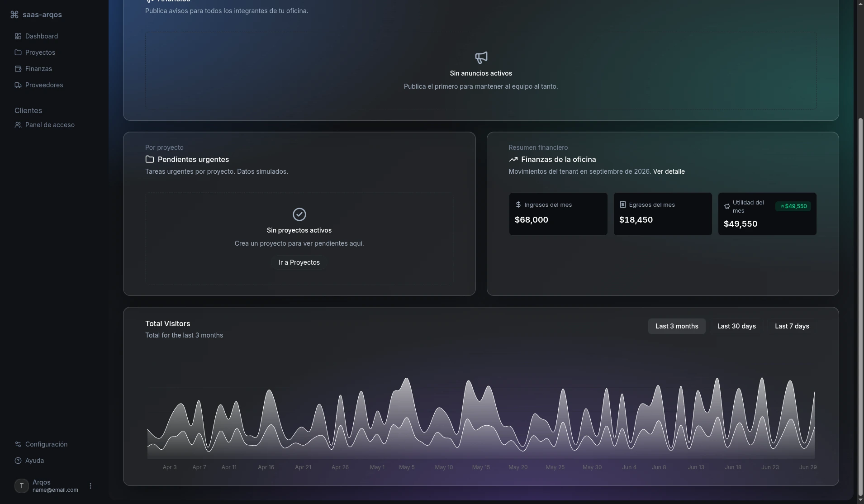Click the Jun 29 axis label on chart
Screen dimensions: 864x504
click(x=808, y=467)
